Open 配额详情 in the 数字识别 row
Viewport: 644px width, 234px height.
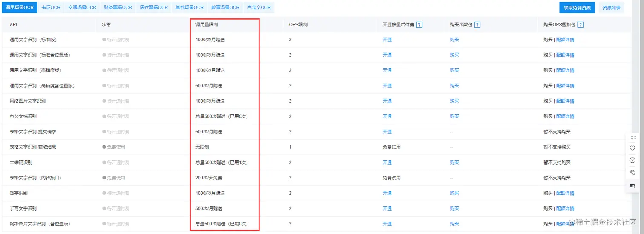[x=565, y=193]
